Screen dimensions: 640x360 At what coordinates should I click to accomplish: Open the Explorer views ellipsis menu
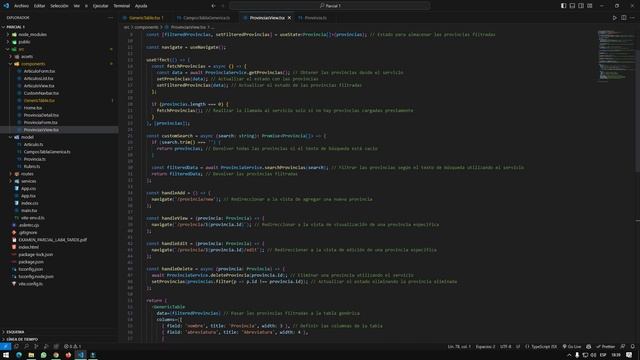tap(110, 18)
